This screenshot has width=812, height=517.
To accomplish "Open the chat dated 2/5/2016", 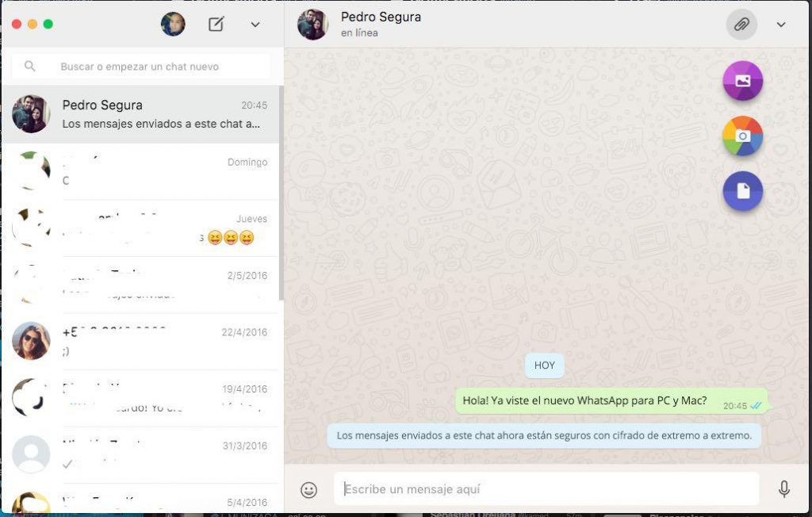I will click(x=140, y=285).
